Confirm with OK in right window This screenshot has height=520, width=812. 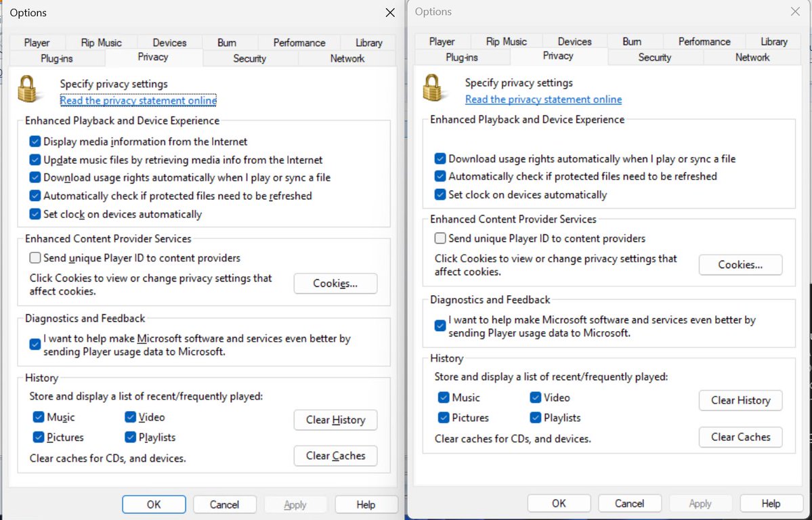tap(559, 504)
